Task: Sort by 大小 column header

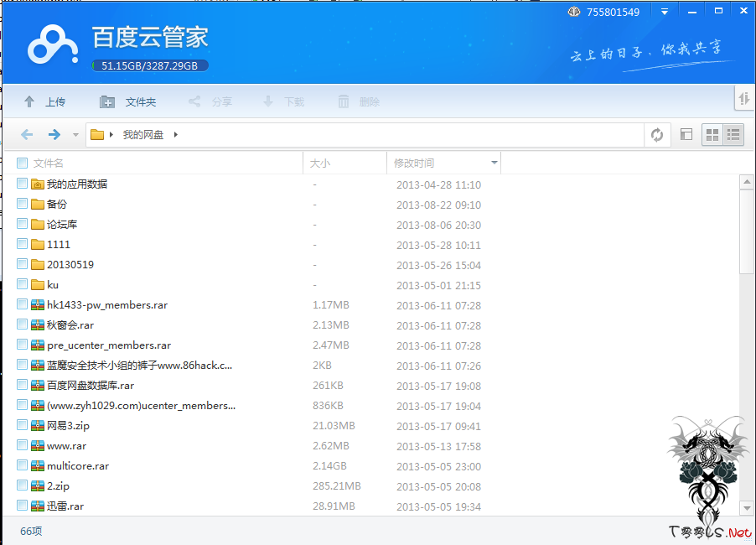Action: pyautogui.click(x=319, y=163)
